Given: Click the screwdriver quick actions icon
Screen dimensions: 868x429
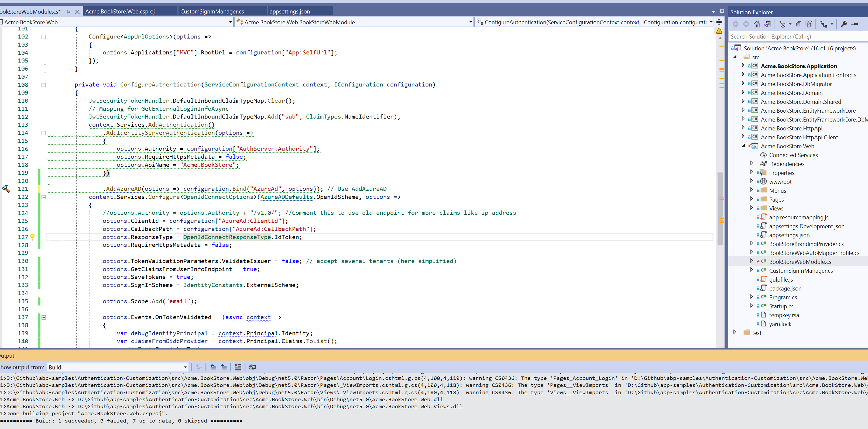Looking at the screenshot, I should point(6,189).
